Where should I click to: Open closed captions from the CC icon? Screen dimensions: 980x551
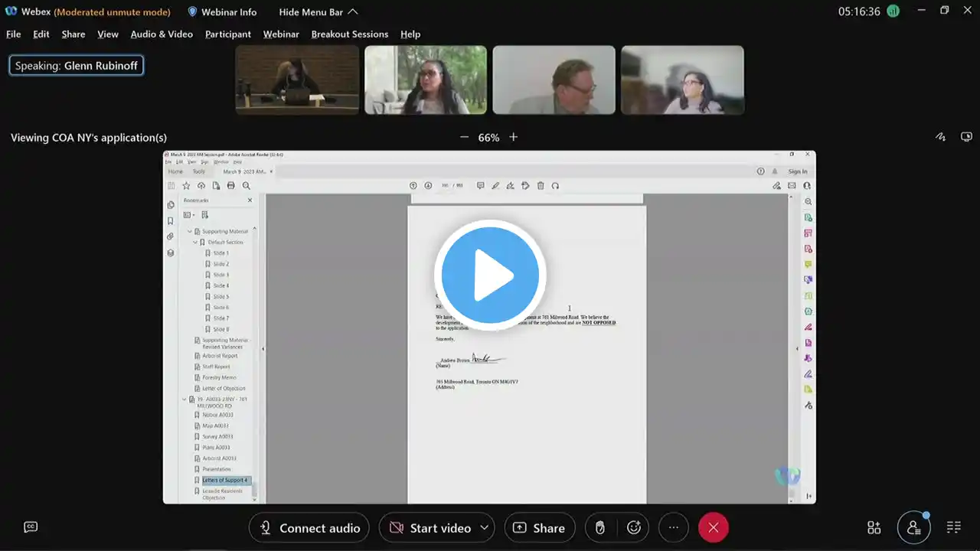(x=31, y=527)
